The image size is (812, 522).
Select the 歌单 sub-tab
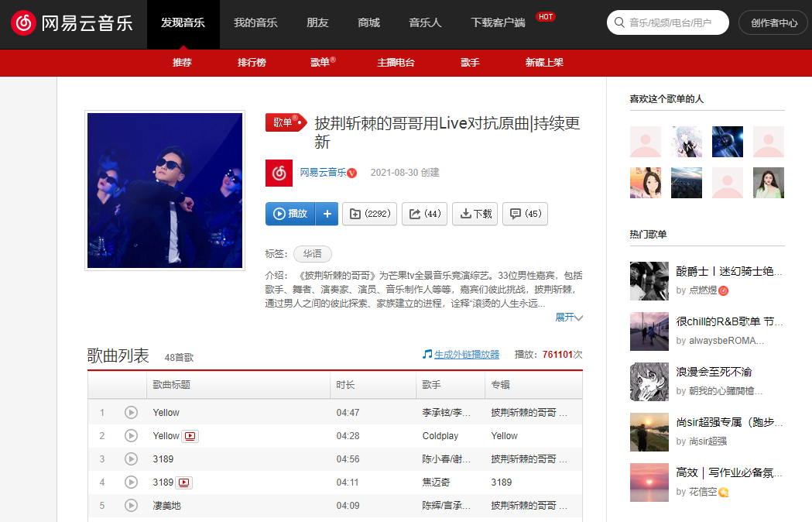pyautogui.click(x=323, y=62)
